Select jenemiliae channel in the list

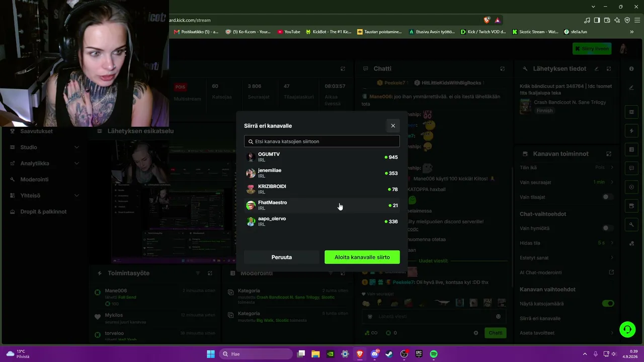point(322,173)
